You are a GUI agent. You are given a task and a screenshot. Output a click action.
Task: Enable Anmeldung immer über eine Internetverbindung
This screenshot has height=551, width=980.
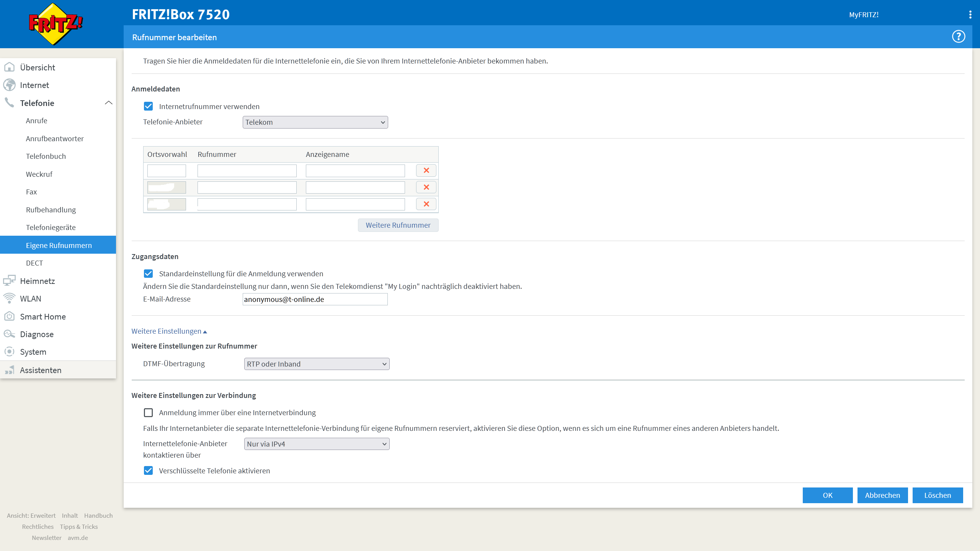coord(148,412)
